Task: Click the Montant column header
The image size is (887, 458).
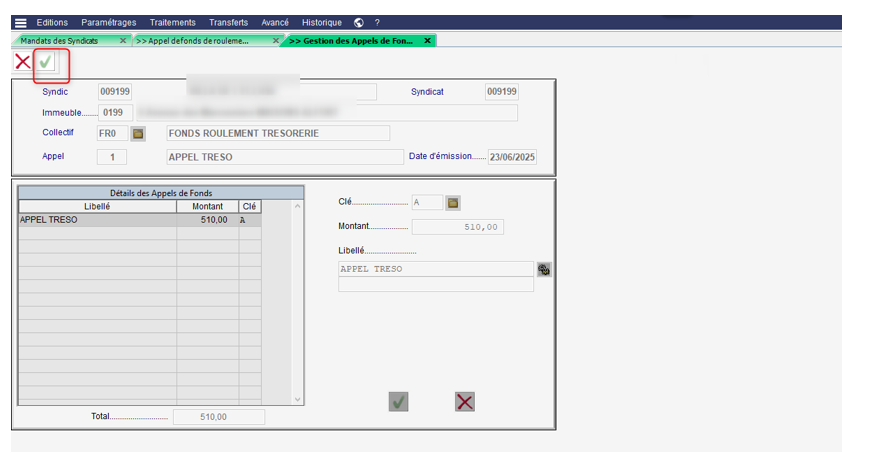Action: click(x=207, y=206)
